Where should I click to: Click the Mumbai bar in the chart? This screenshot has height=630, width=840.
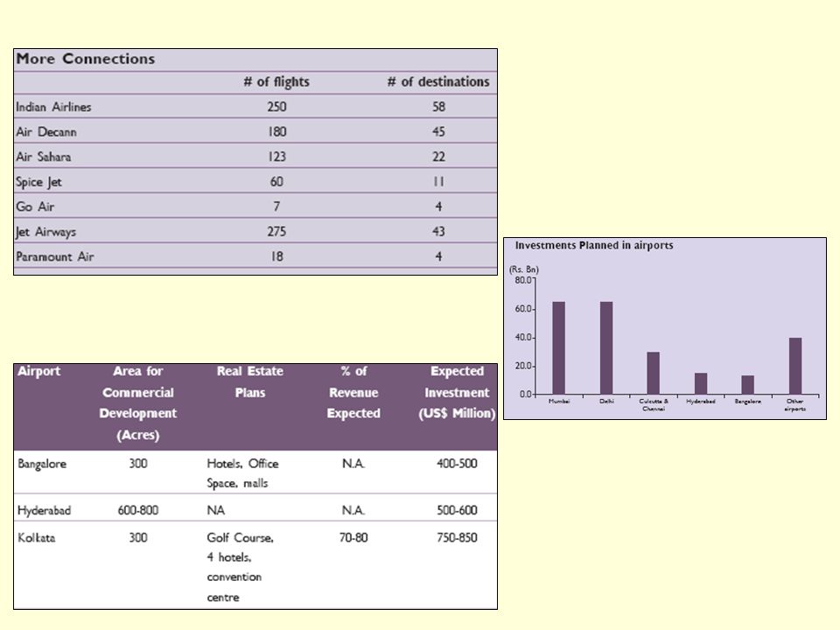click(x=559, y=347)
